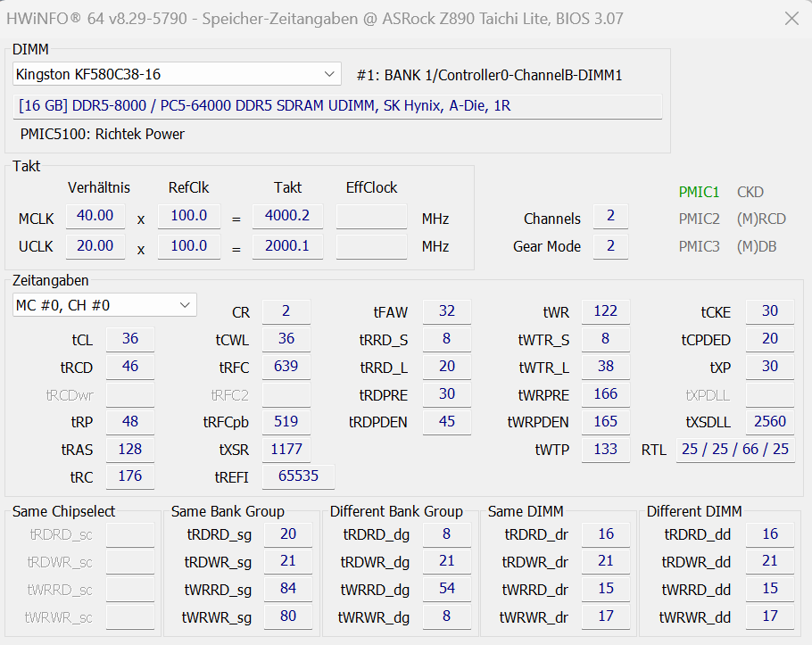The width and height of the screenshot is (812, 645).
Task: Click the tRCD value 46
Action: 130,367
